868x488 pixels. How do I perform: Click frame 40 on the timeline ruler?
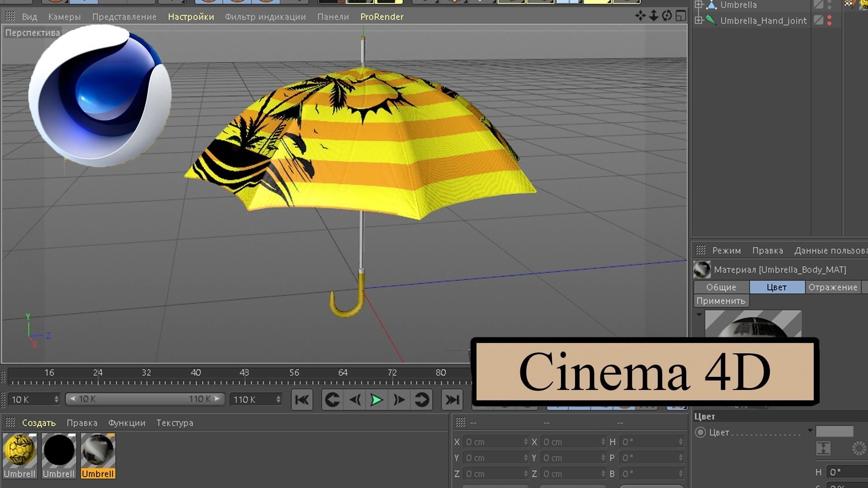point(196,373)
